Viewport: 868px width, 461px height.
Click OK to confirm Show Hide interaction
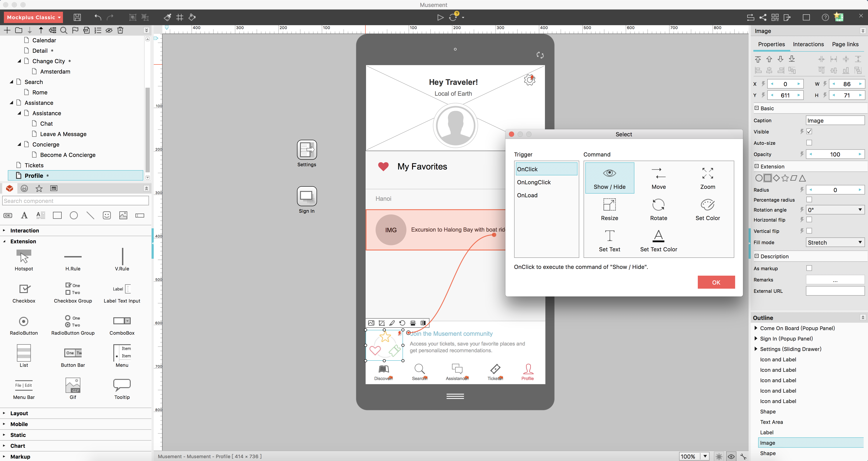point(716,282)
